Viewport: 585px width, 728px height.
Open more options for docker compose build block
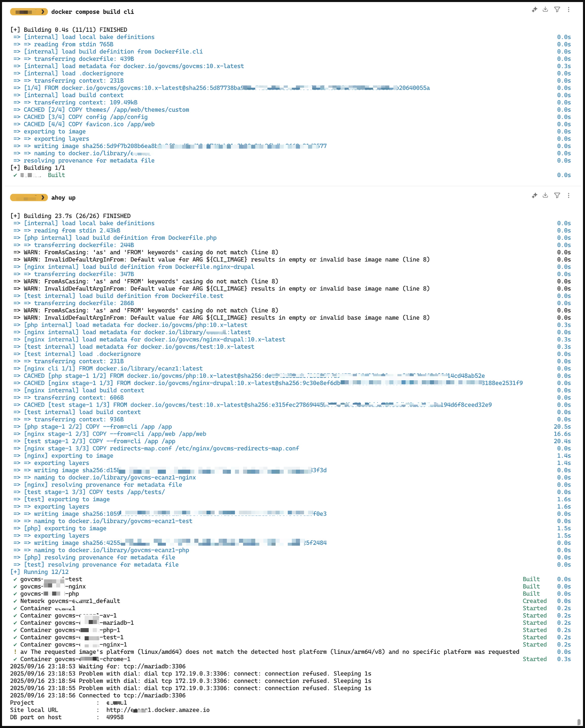[569, 9]
